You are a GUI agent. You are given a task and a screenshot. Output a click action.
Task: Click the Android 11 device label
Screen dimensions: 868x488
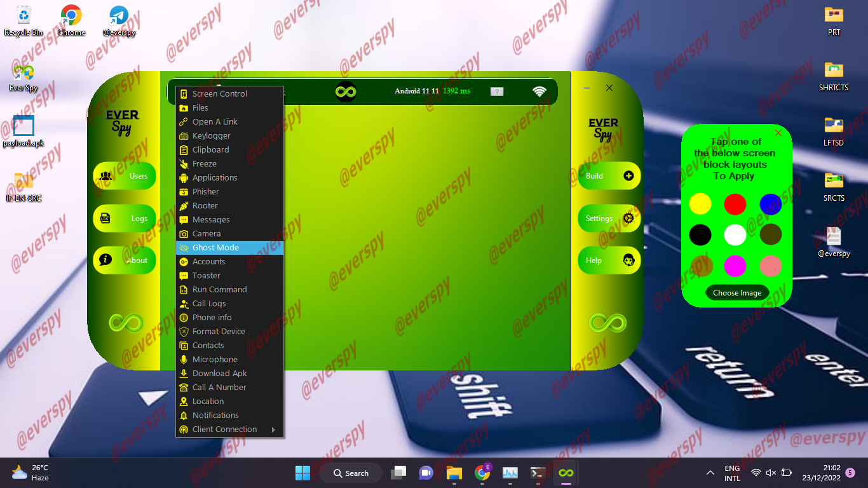(417, 91)
